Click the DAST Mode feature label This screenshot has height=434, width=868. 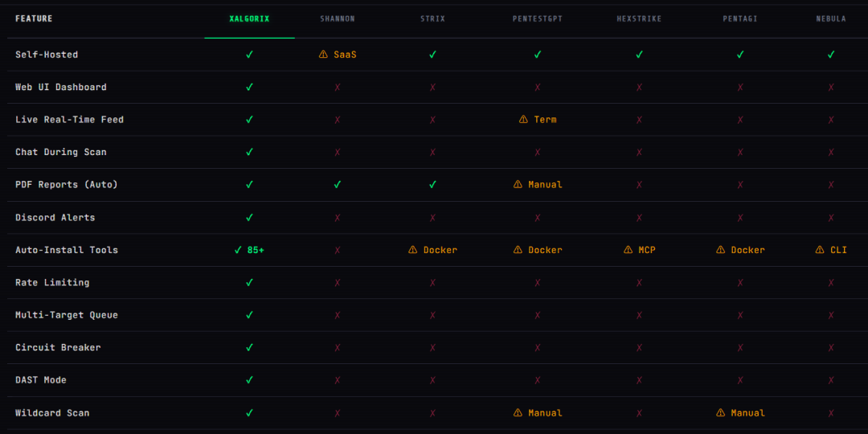[41, 380]
